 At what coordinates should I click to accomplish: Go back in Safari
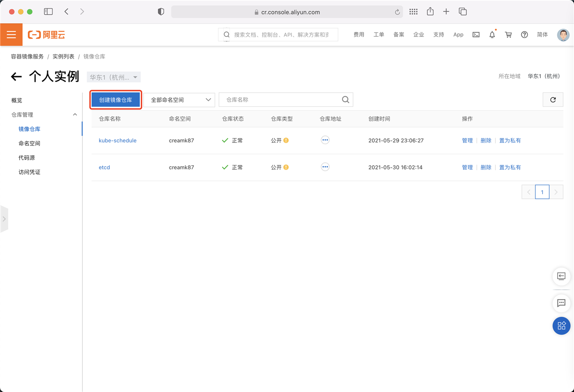pos(66,12)
